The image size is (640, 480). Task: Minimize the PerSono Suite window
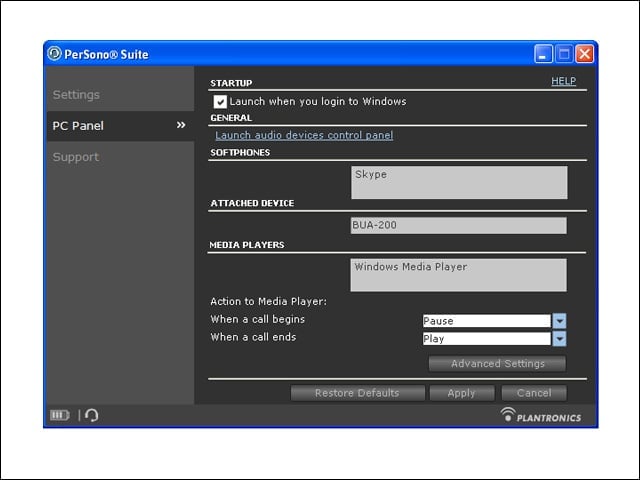point(543,54)
